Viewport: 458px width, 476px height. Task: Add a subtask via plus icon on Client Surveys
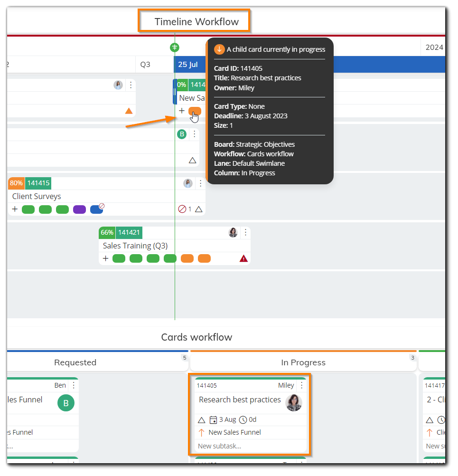15,209
